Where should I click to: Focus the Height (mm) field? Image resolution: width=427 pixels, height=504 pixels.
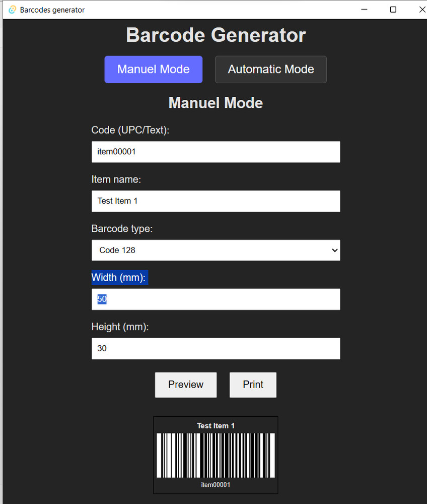(216, 348)
